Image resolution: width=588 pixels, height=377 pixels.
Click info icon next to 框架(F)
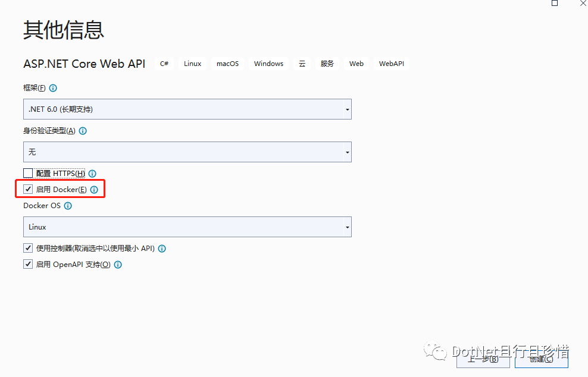coord(53,88)
